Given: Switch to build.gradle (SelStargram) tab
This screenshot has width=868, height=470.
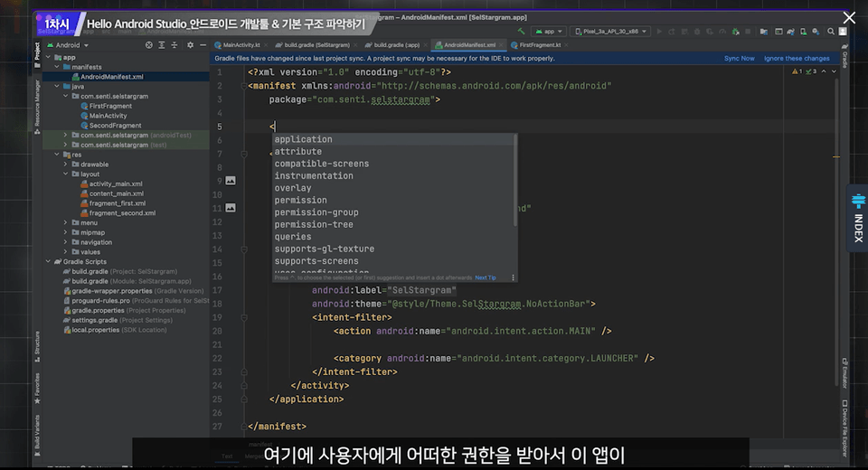Looking at the screenshot, I should (316, 45).
